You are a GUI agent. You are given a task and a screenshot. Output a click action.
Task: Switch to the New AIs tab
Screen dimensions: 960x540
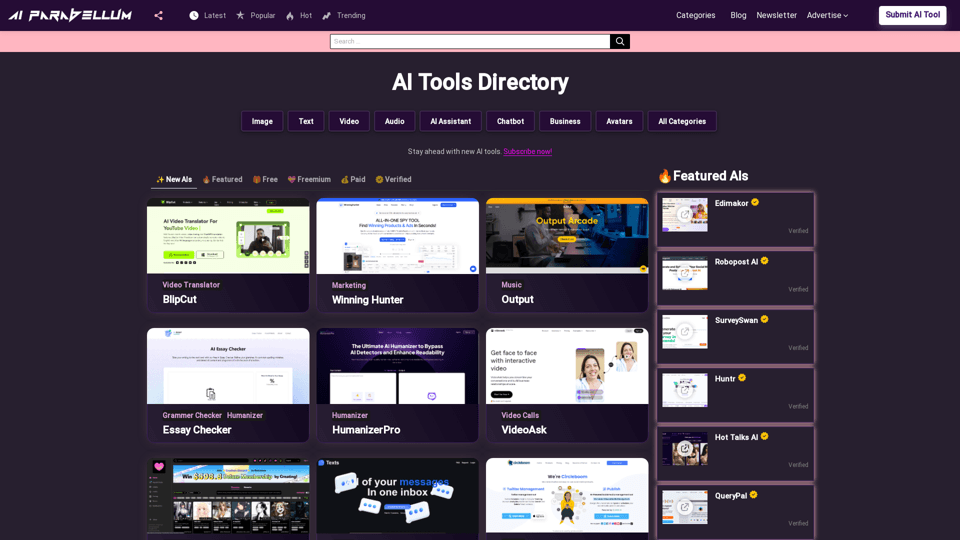click(174, 179)
